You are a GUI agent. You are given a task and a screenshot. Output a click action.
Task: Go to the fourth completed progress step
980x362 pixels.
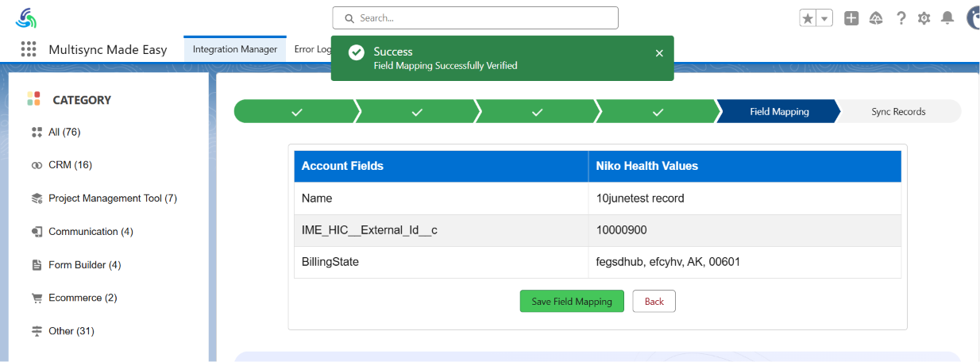coord(658,112)
